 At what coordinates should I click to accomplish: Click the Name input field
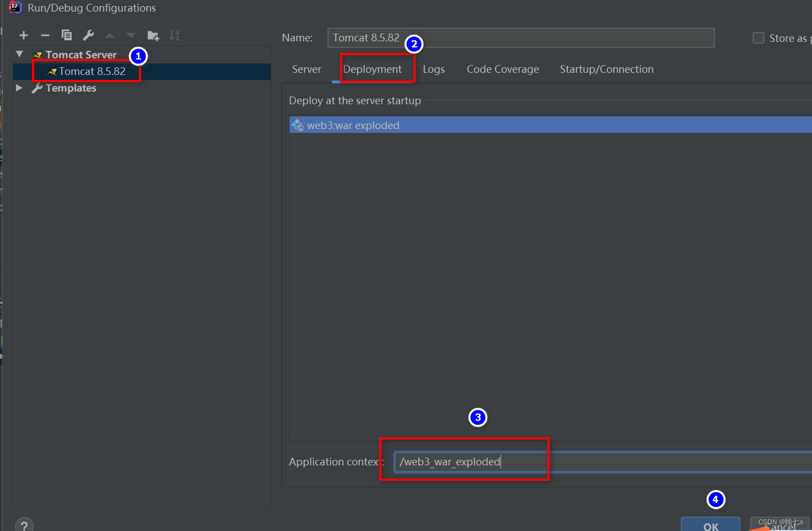[x=521, y=37]
